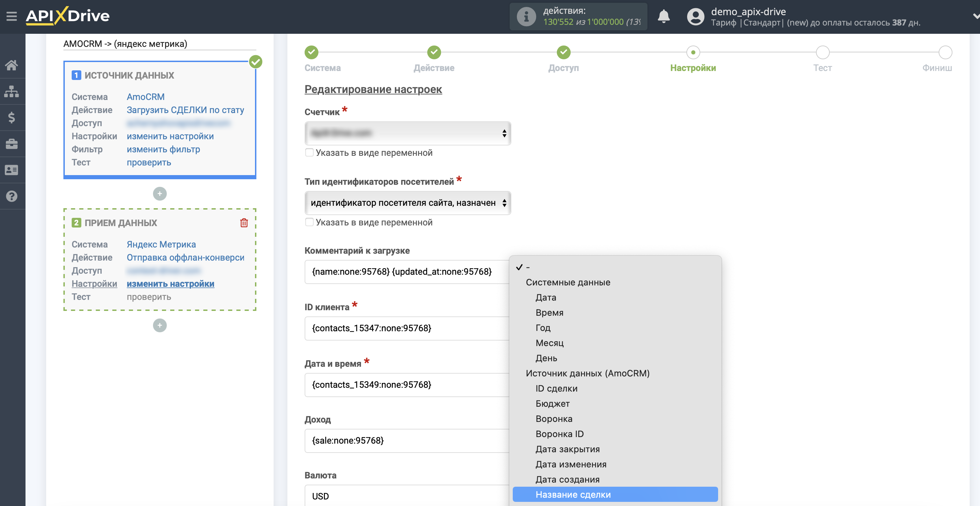The height and width of the screenshot is (506, 980).
Task: Open briefcase icon in sidebar
Action: point(12,144)
